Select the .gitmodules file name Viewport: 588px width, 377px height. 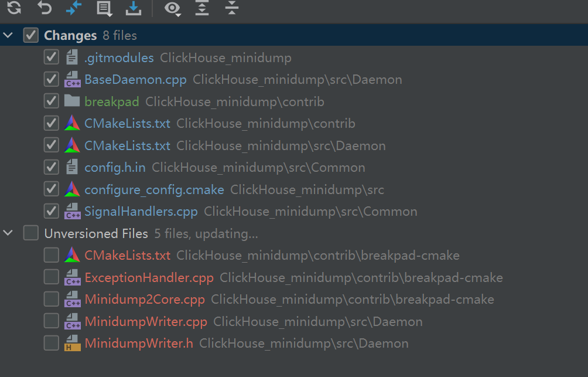tap(119, 58)
